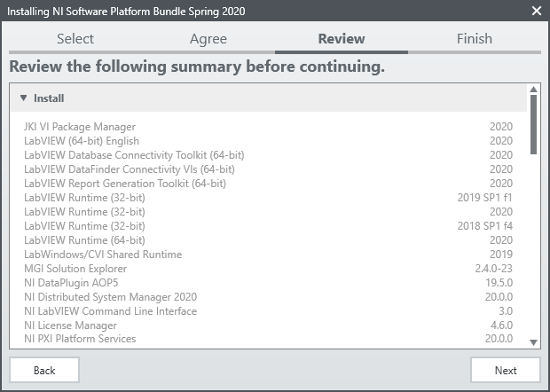Select LabWindows/CVI Shared Runtime entry
Screen dimensions: 550x392
pos(268,255)
